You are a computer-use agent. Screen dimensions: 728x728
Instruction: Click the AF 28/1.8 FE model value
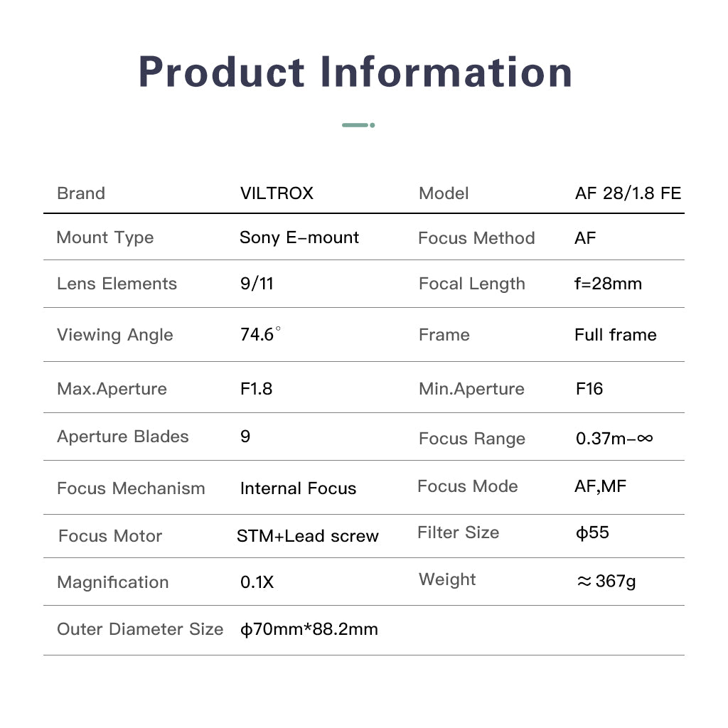[x=628, y=193]
